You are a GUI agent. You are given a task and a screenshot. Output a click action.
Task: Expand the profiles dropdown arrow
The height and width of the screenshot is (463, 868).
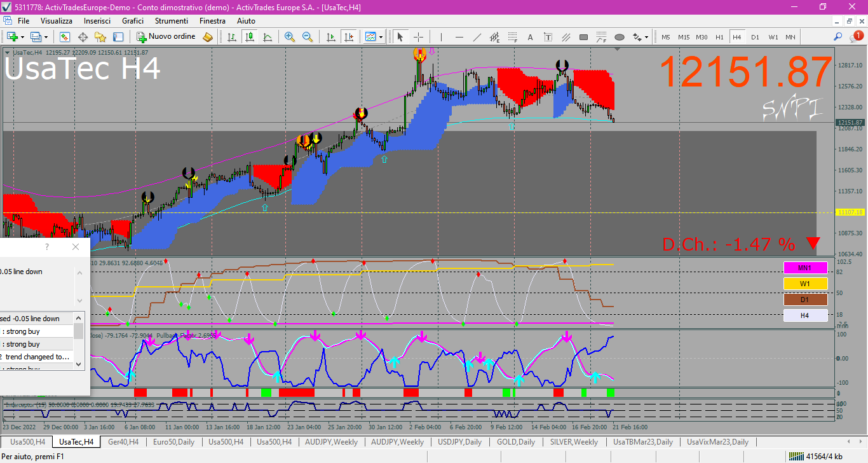(x=46, y=37)
